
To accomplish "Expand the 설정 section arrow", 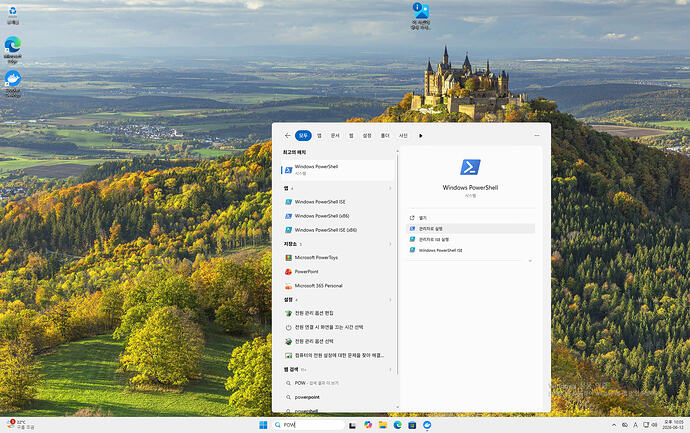I will tap(390, 300).
